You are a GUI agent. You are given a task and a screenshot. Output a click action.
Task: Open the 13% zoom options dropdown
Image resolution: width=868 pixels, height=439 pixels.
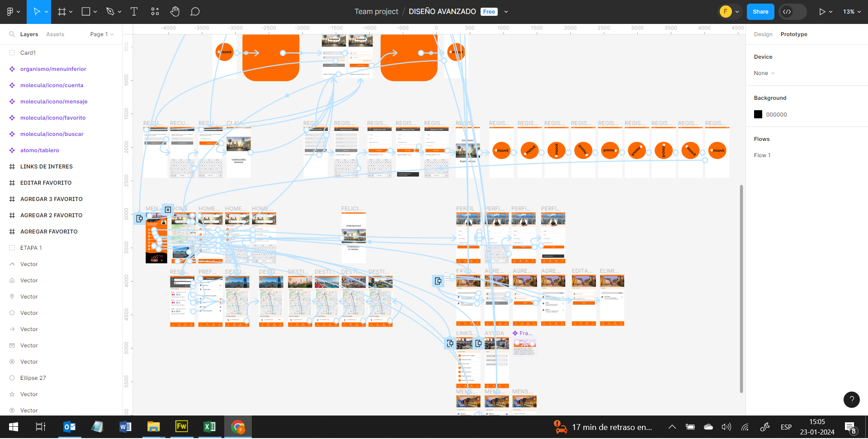[x=851, y=12]
